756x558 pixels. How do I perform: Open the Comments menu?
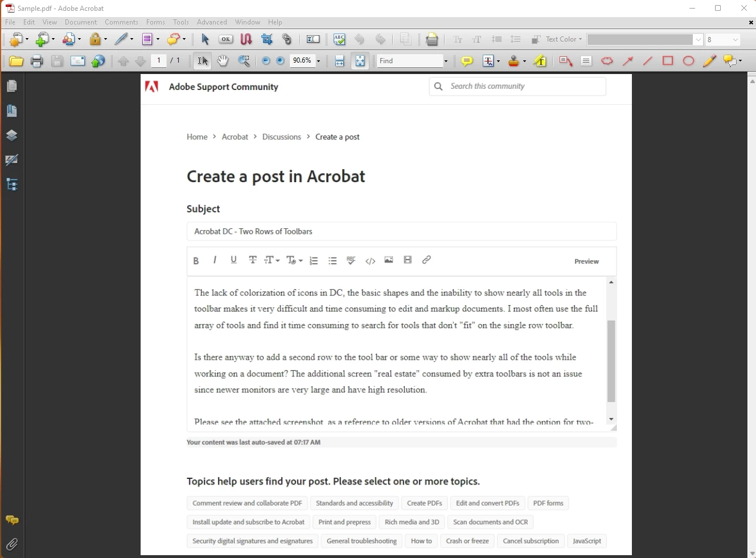[121, 22]
